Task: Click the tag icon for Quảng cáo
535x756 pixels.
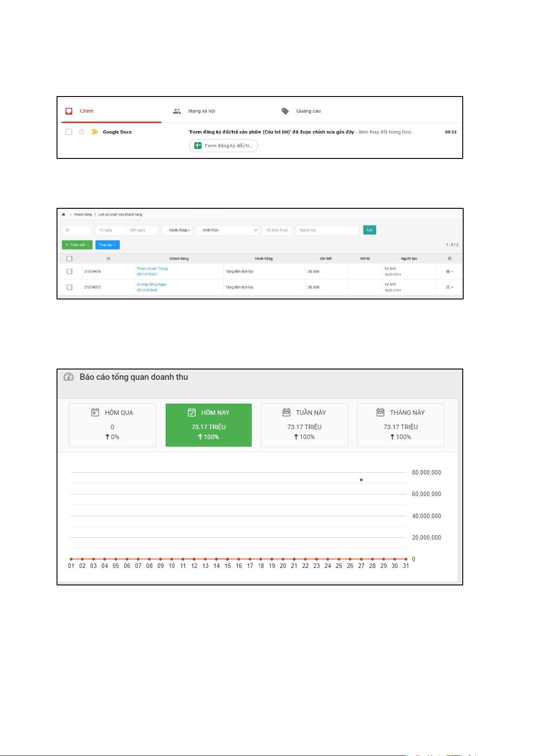Action: pyautogui.click(x=285, y=111)
